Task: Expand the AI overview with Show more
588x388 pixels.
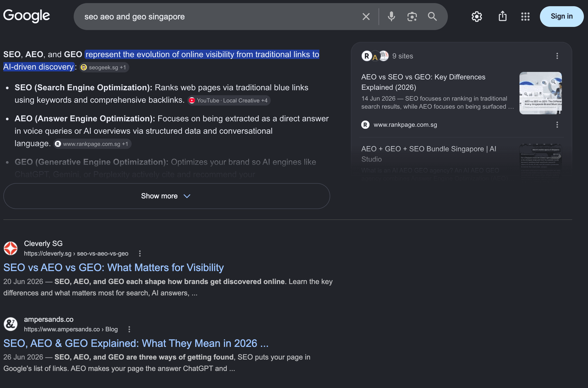Action: (x=167, y=196)
